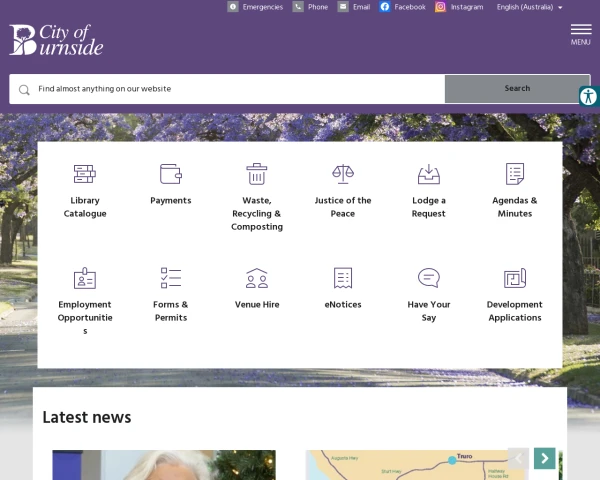Open the Agendas & Minutes document icon
This screenshot has width=600, height=480.
click(515, 174)
